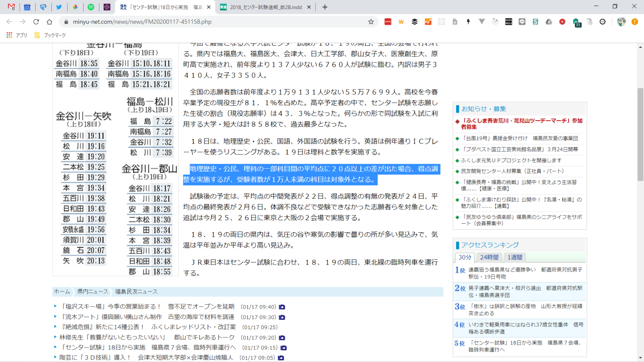Select the 24時間 ranking tab

[x=489, y=258]
